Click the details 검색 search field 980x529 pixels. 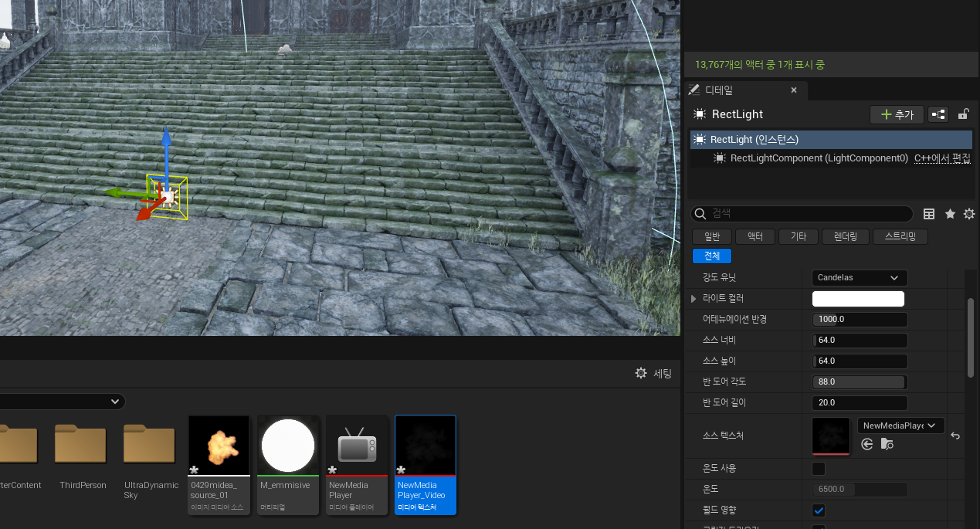(x=802, y=214)
